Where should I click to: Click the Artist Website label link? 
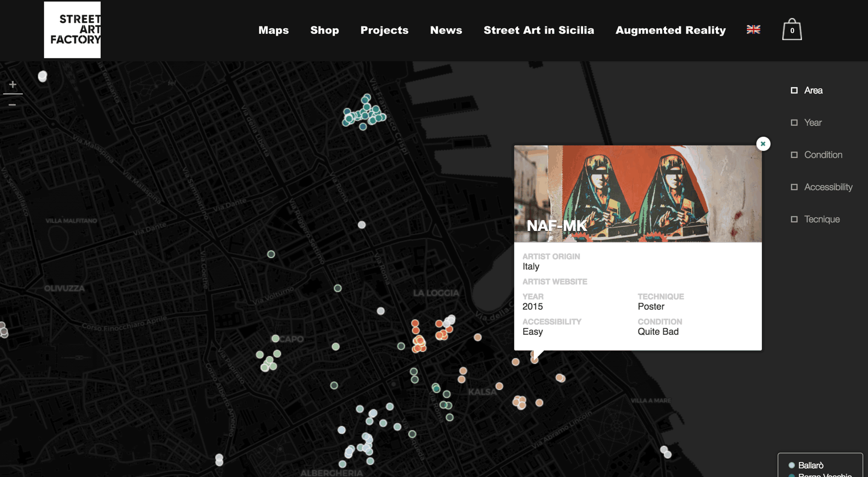[555, 281]
